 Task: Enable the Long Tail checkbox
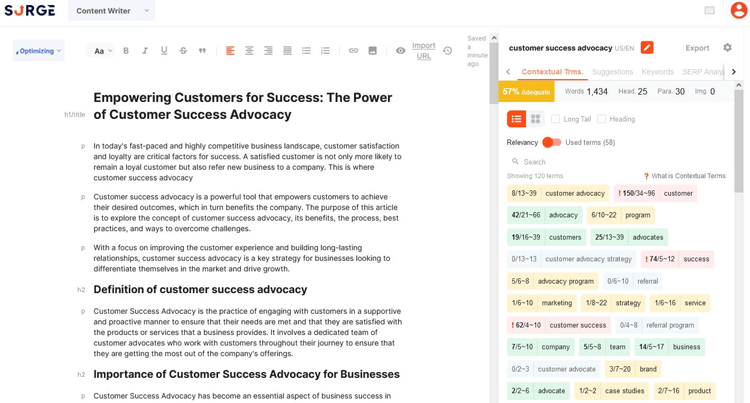click(555, 119)
